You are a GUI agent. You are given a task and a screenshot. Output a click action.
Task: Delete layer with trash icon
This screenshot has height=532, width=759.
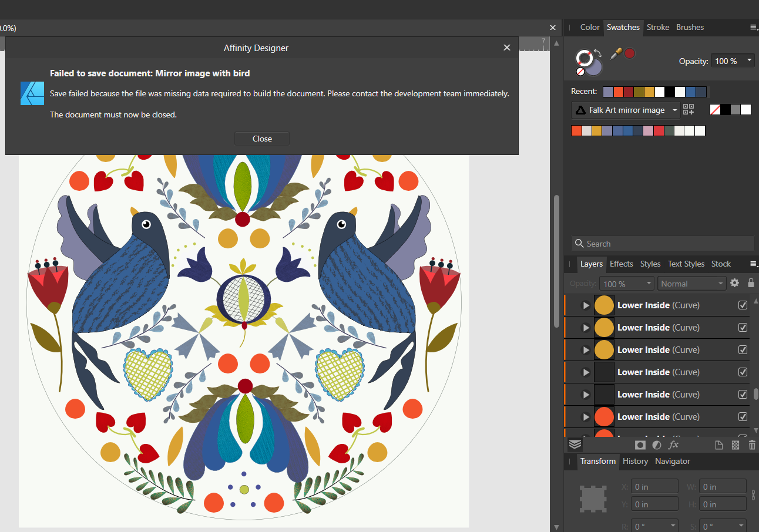752,445
